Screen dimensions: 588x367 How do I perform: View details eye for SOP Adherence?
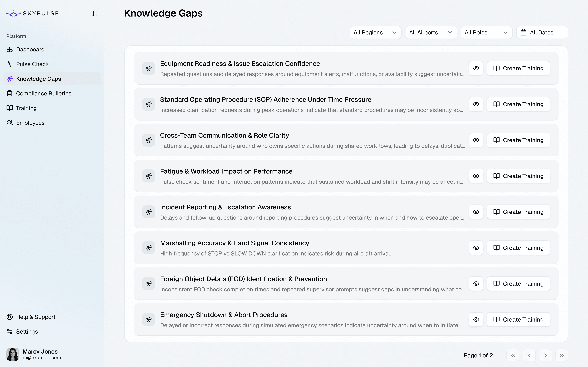click(476, 104)
